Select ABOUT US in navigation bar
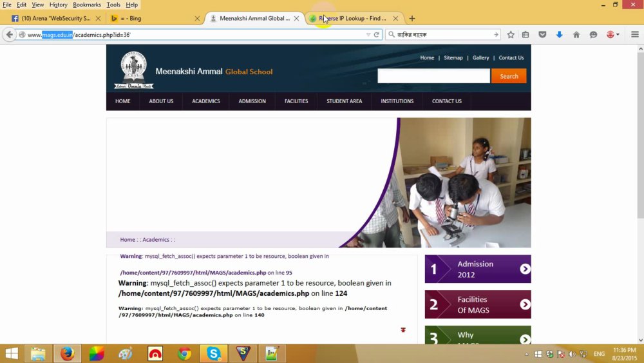 click(x=161, y=101)
